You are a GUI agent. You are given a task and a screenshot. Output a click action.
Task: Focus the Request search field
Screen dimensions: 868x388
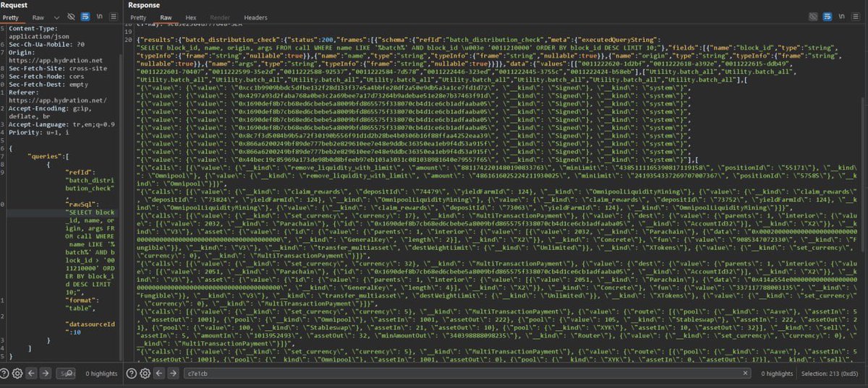coord(65,374)
